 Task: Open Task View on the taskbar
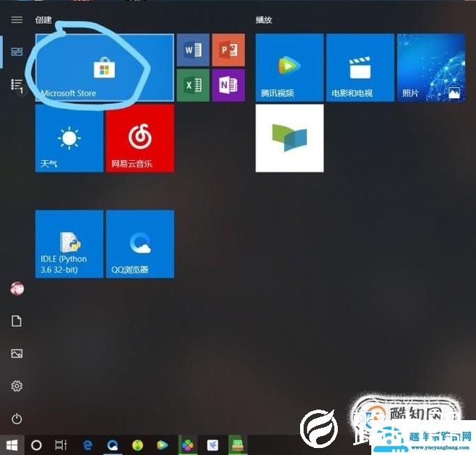(x=61, y=445)
